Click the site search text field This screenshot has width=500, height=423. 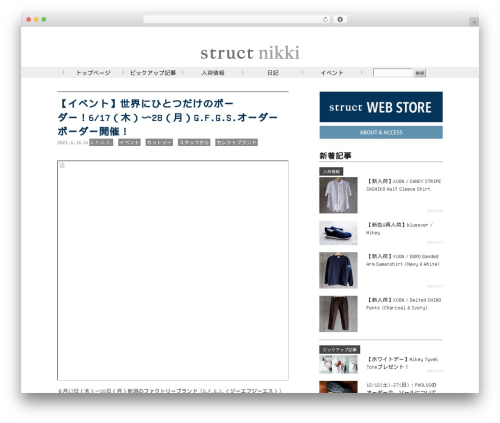click(x=393, y=73)
